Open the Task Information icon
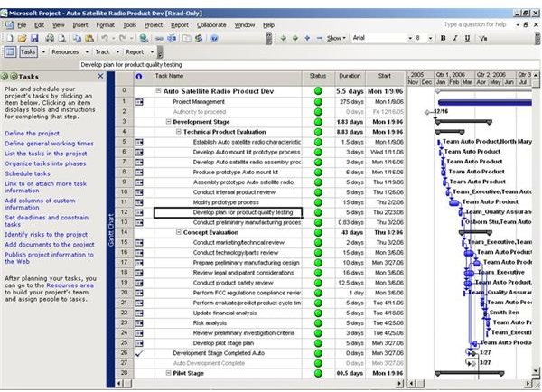The width and height of the screenshot is (542, 392). (187, 38)
